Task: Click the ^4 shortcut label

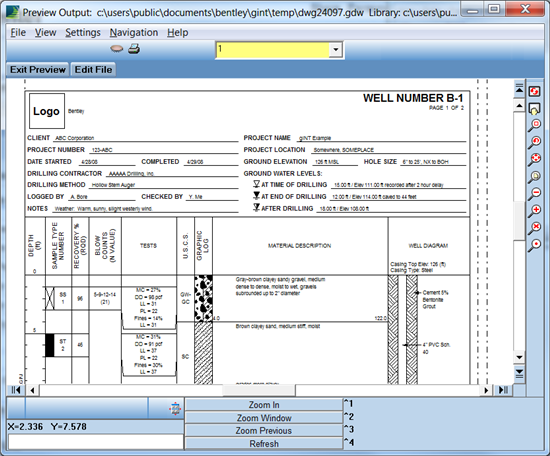Action: pos(348,443)
